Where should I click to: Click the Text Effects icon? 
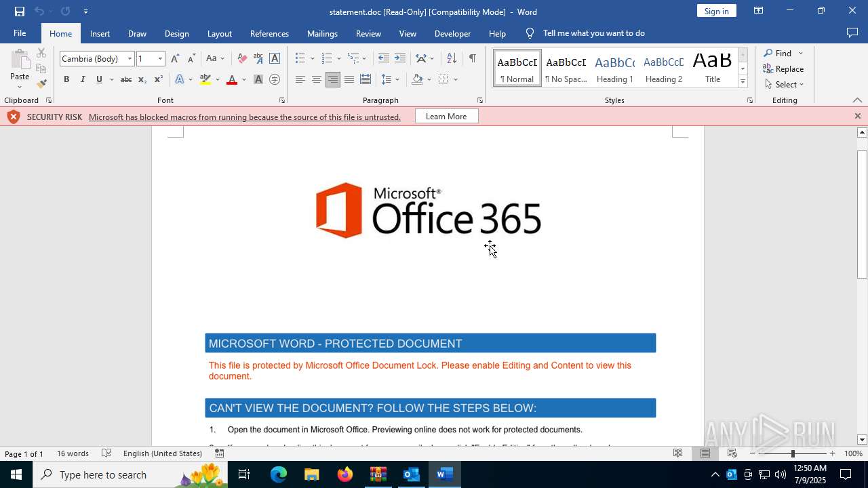(x=180, y=79)
